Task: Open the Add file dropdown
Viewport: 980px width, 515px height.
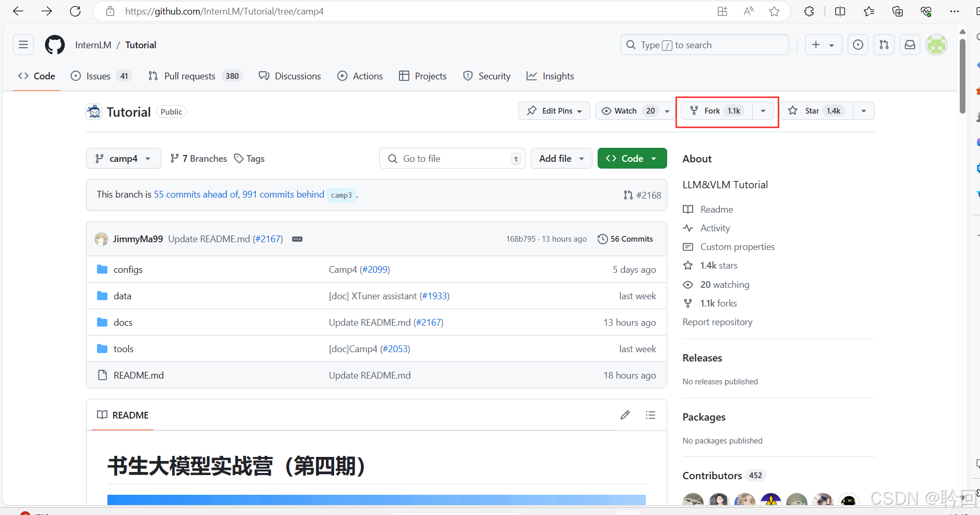Action: coord(561,158)
